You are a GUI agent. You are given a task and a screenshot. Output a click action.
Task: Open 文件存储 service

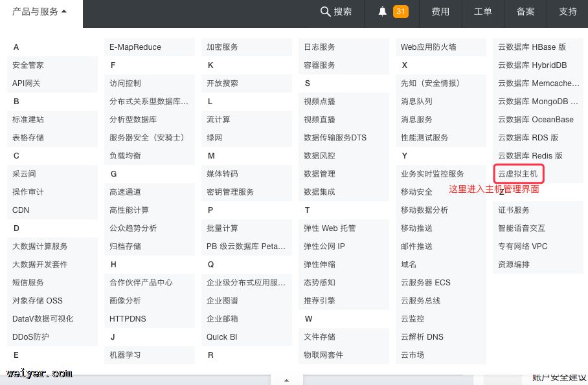[319, 337]
